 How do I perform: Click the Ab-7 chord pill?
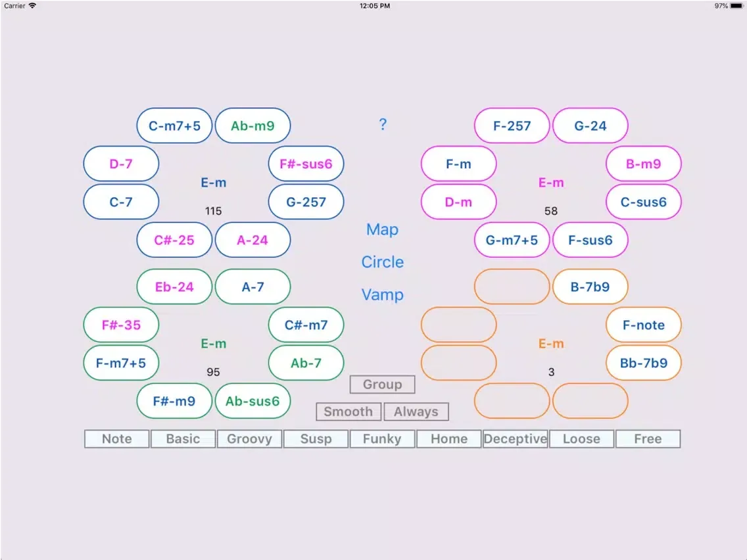pos(306,363)
